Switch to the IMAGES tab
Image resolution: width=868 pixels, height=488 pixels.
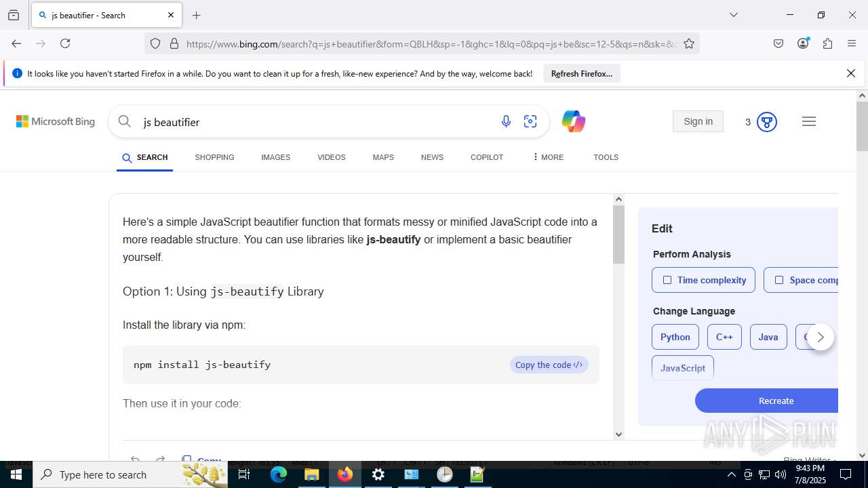[275, 157]
